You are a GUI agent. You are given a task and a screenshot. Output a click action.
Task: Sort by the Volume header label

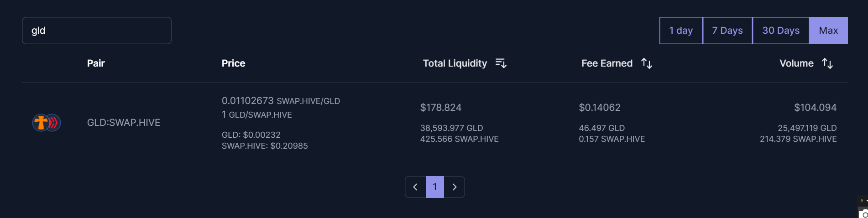pyautogui.click(x=796, y=63)
